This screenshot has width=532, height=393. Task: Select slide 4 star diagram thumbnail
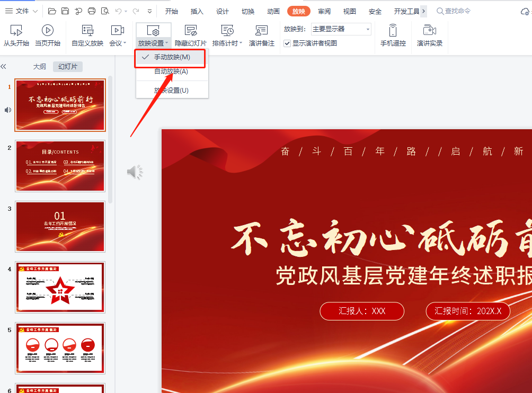tap(60, 287)
